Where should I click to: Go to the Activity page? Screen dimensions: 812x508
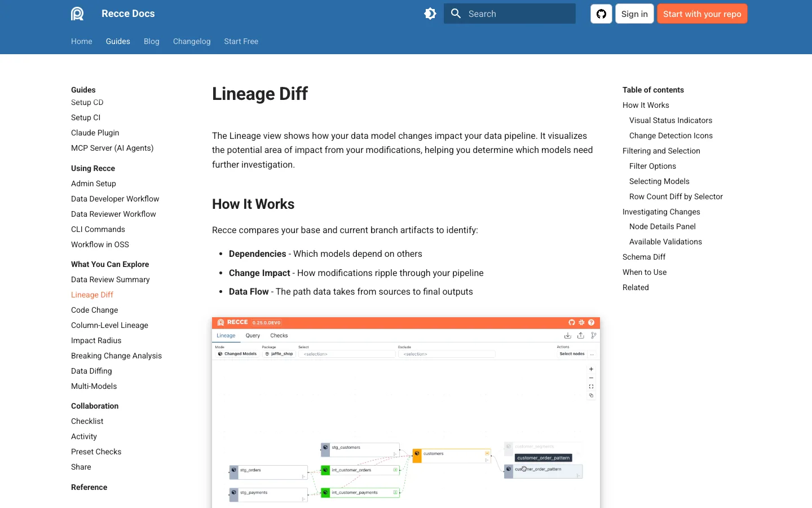84,436
